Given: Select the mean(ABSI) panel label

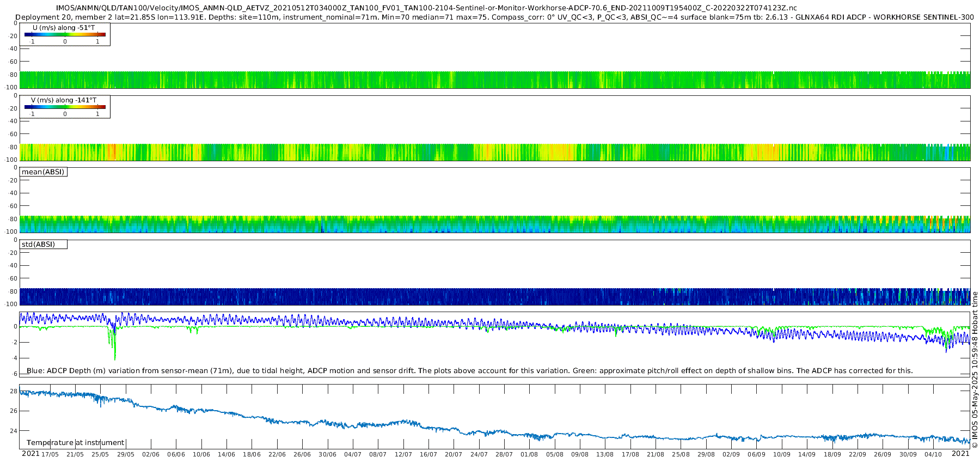Looking at the screenshot, I should [x=43, y=172].
